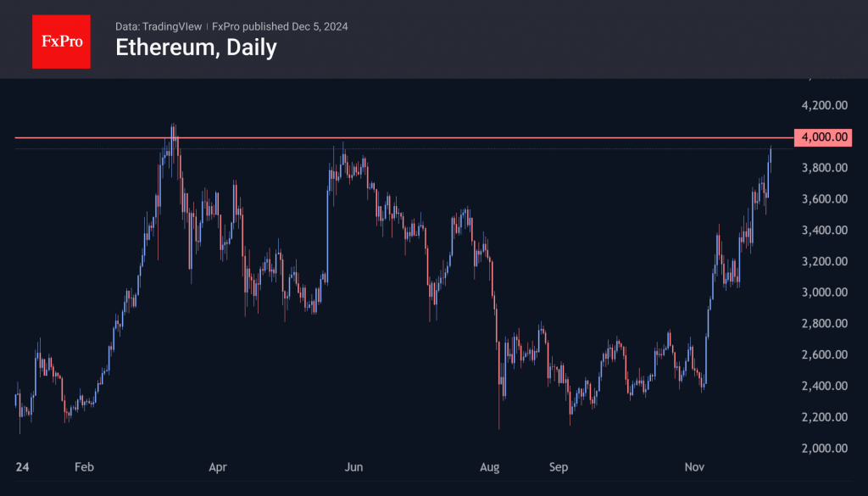Click the 3,800.00 price axis label
Screen dimensions: 868x496
point(824,168)
